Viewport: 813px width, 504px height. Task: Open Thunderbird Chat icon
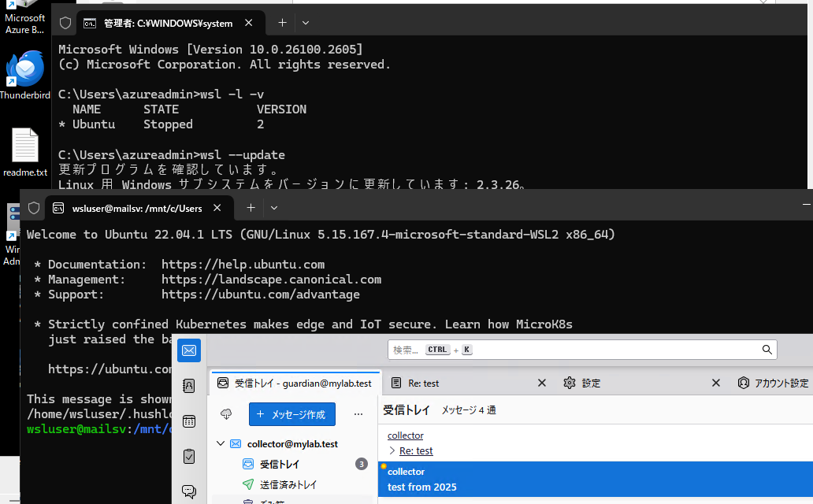tap(189, 491)
